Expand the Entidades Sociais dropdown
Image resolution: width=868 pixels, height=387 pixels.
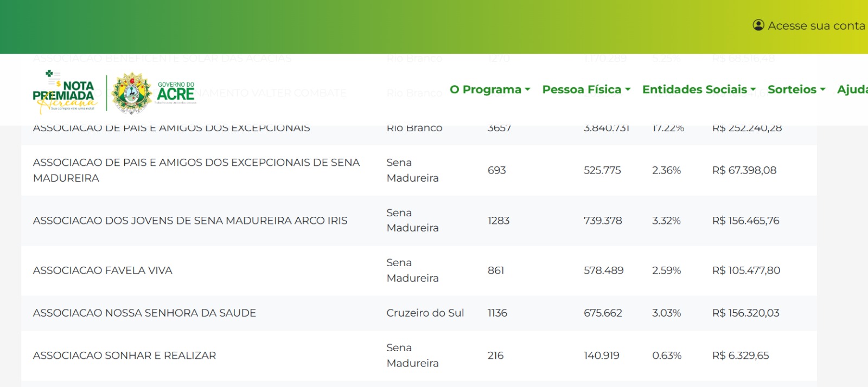point(699,89)
